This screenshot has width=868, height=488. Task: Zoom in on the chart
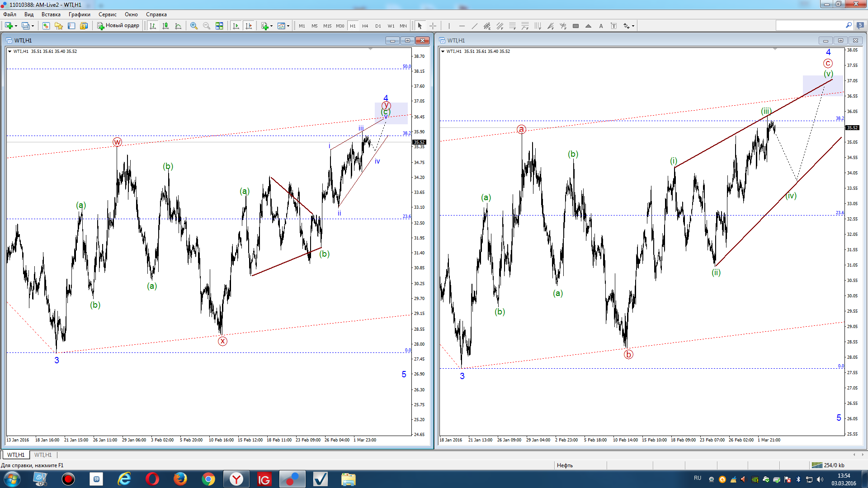tap(194, 26)
